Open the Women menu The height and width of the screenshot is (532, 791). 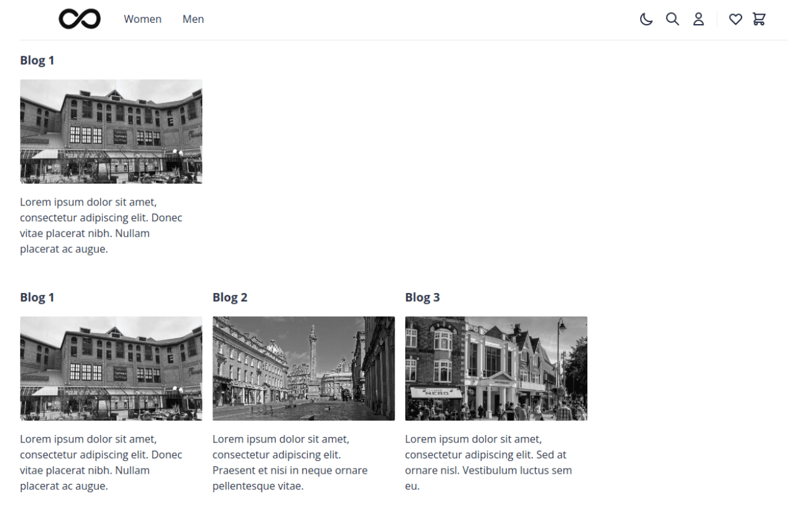142,19
